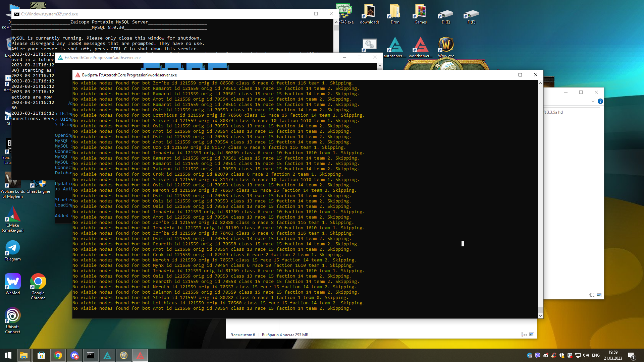Screen dimensions: 644x362
Task: Open the Ubisoft Connect shortcut
Action: click(x=13, y=316)
